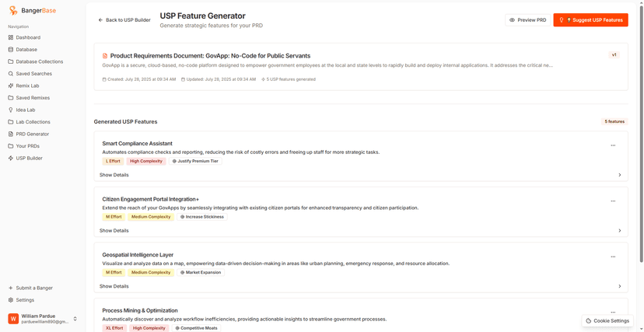Screen dimensions: 644x332
Task: Open the three-dot menu on Citizen Engagement Portal
Action: click(613, 201)
